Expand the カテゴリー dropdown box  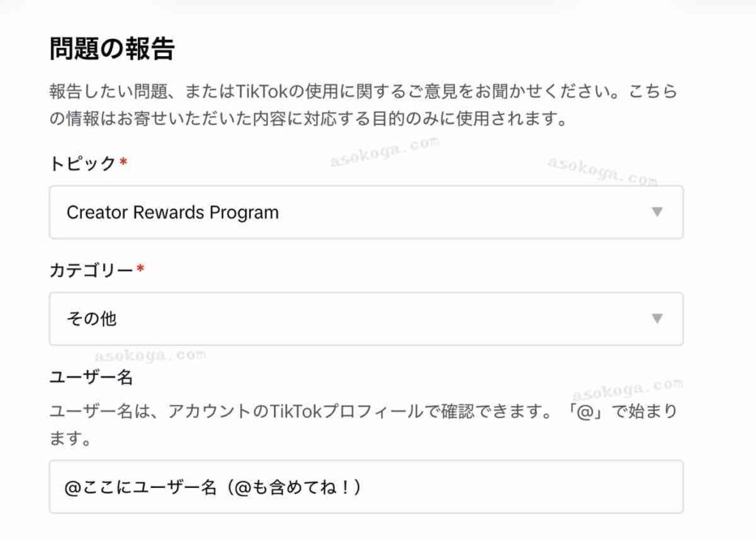[365, 319]
